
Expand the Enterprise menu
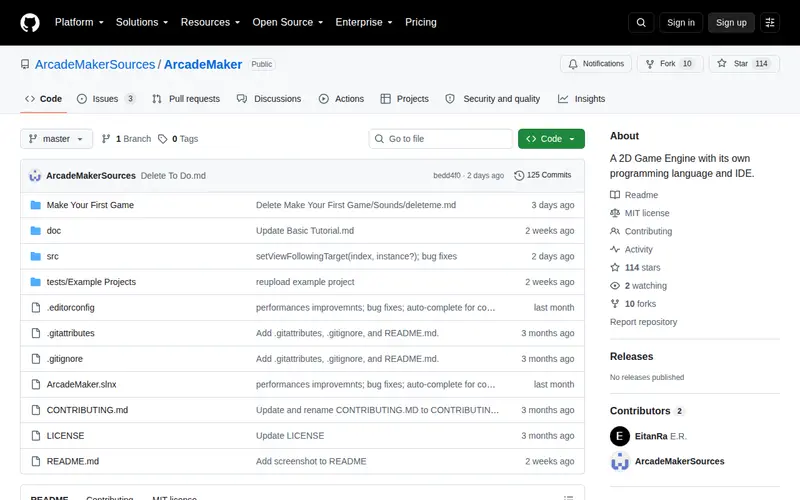[x=364, y=22]
